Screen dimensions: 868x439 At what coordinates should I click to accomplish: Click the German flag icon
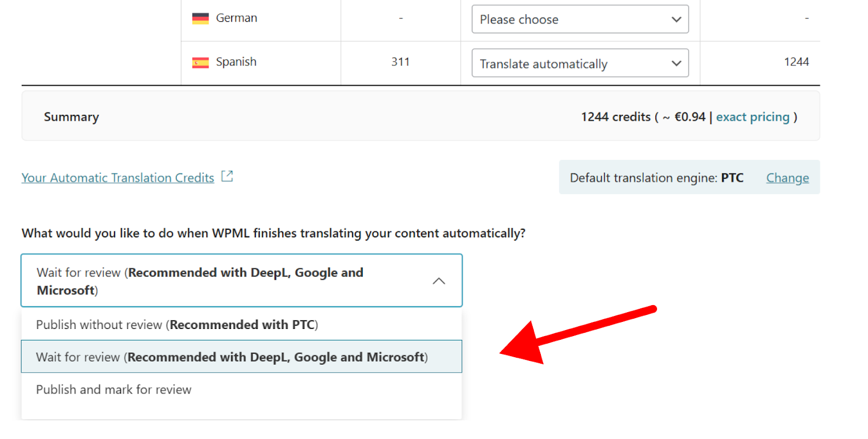[200, 18]
